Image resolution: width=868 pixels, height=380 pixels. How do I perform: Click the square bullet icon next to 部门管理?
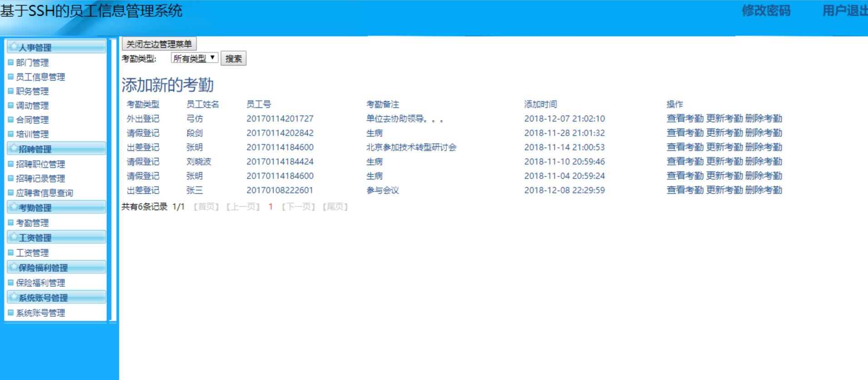11,62
